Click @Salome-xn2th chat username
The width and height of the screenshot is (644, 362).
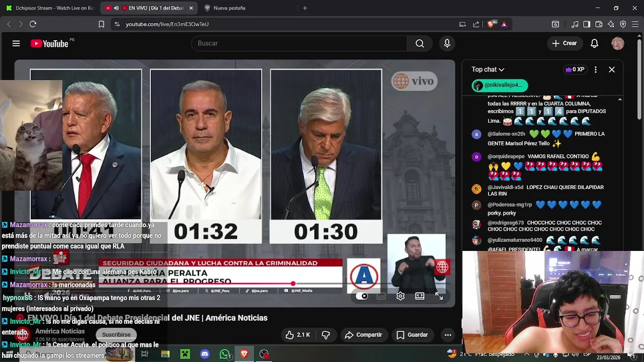point(506,134)
